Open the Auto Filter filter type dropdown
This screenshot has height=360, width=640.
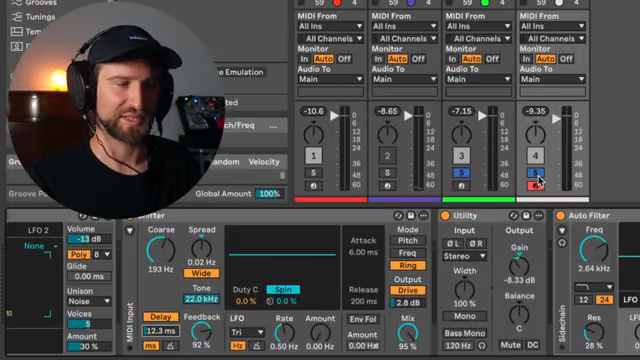[x=593, y=287]
